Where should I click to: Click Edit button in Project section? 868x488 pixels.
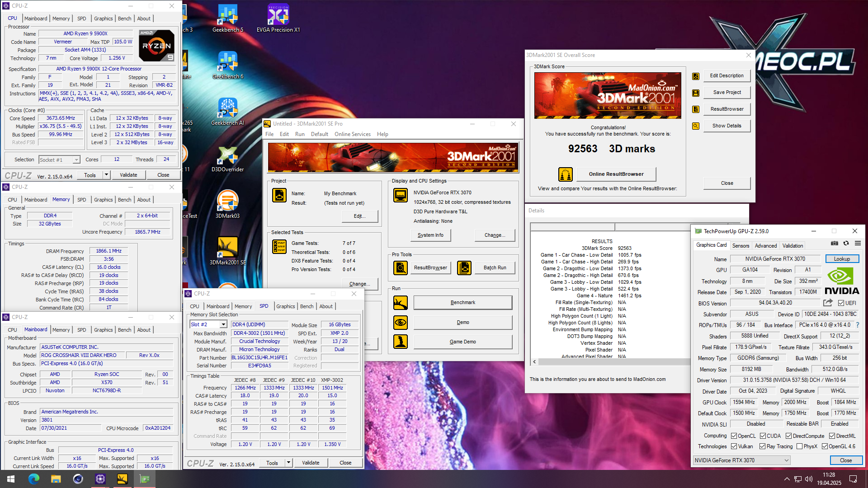coord(359,216)
